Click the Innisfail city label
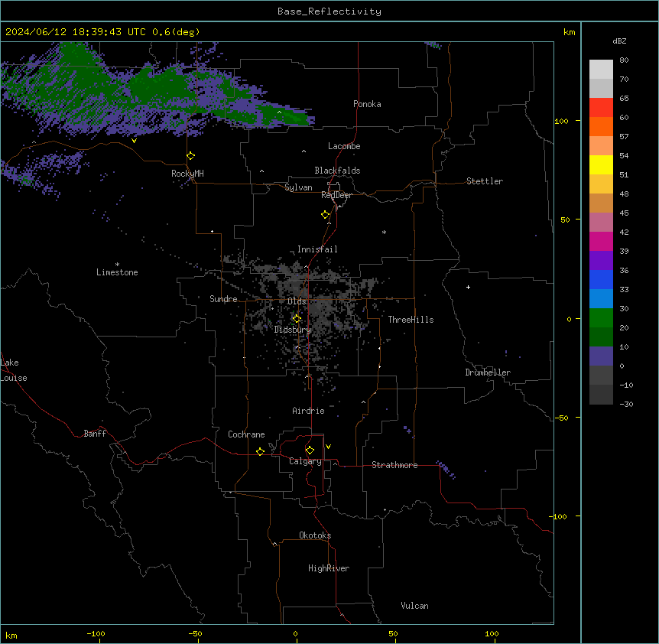659x644 pixels. coord(317,249)
